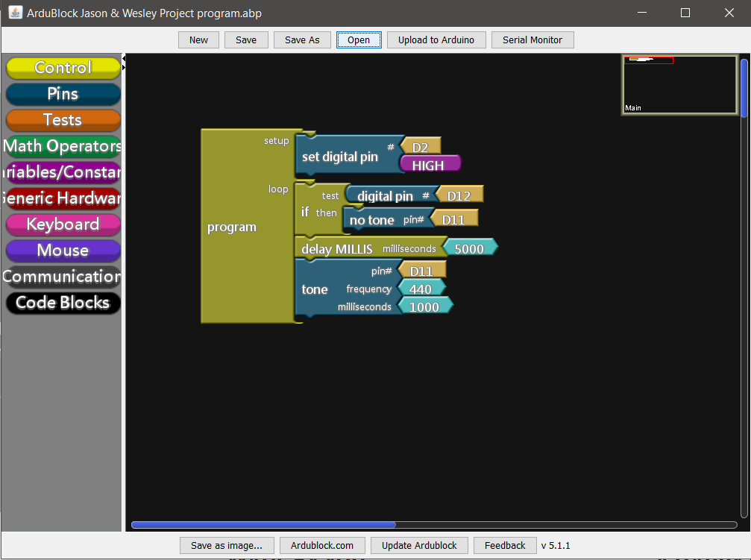Viewport: 751px width, 560px height.
Task: Minimize the ArduBlock window
Action: 642,13
